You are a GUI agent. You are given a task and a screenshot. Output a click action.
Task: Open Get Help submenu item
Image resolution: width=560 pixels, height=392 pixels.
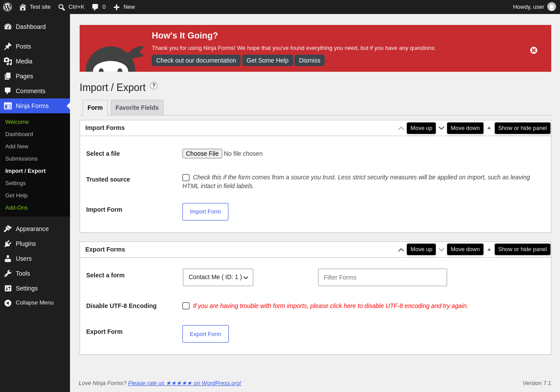pyautogui.click(x=35, y=196)
